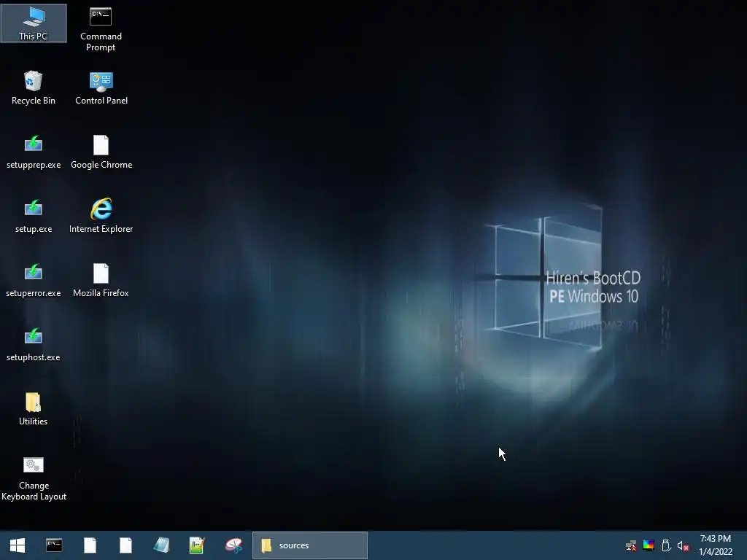Open the disconnected network tray icon
Screen dimensions: 747x560
pyautogui.click(x=631, y=545)
